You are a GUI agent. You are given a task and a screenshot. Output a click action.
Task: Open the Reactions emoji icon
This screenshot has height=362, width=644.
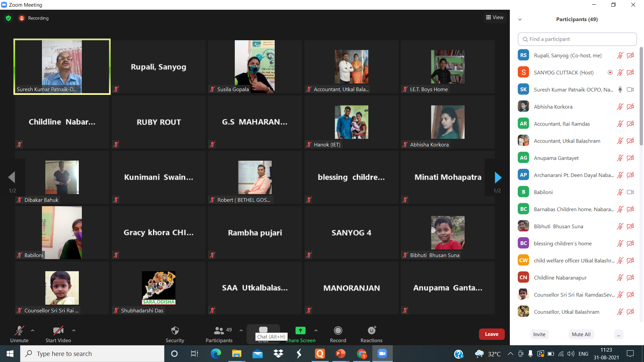coord(371,331)
